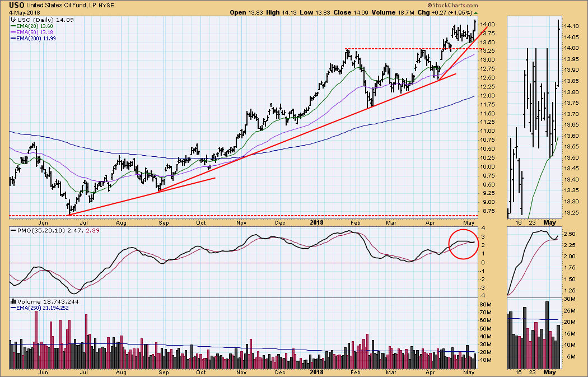Click the 'NYSE' exchange label

point(106,6)
